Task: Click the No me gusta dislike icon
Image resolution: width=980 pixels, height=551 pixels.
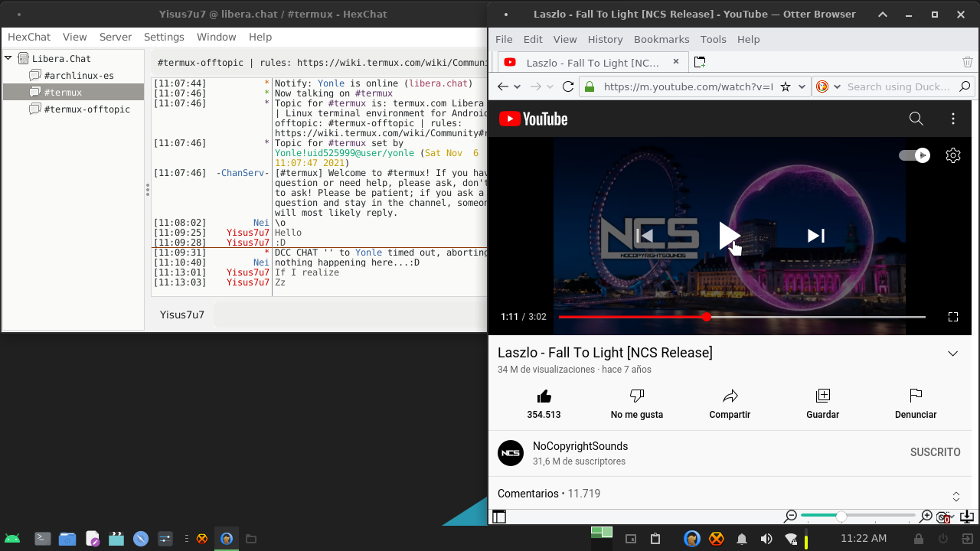Action: [x=637, y=396]
